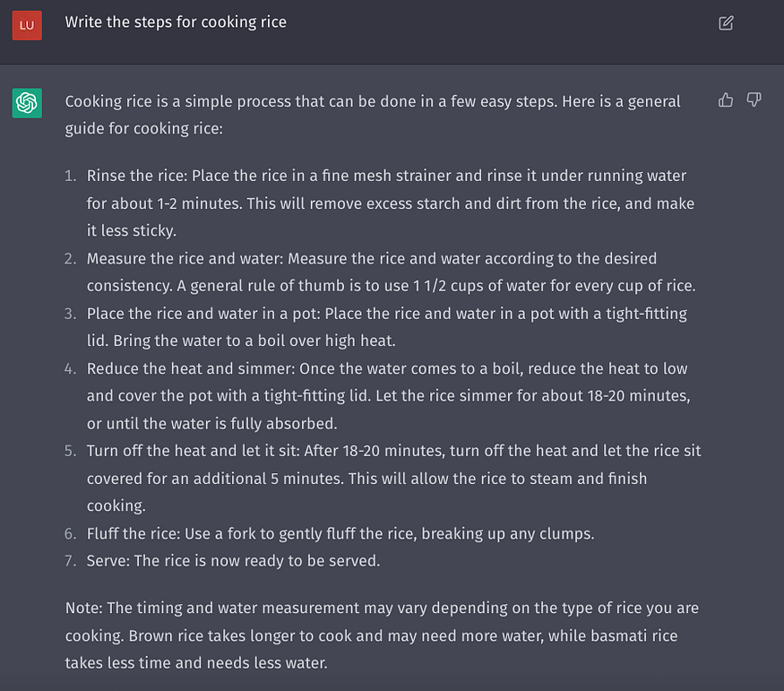The height and width of the screenshot is (691, 784).
Task: Click the green ChatGPT logo avatar
Action: tap(27, 103)
